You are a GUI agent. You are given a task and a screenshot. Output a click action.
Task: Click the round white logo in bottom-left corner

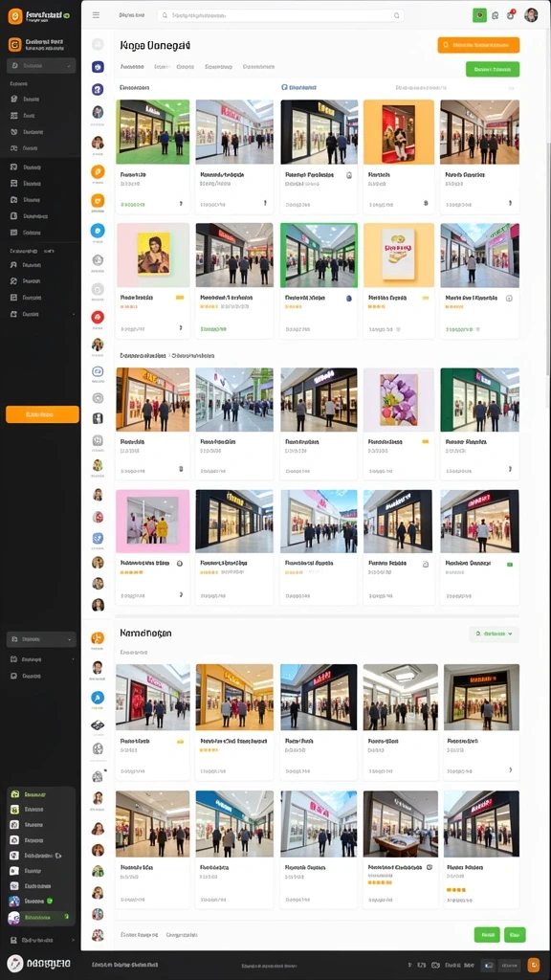[15, 963]
